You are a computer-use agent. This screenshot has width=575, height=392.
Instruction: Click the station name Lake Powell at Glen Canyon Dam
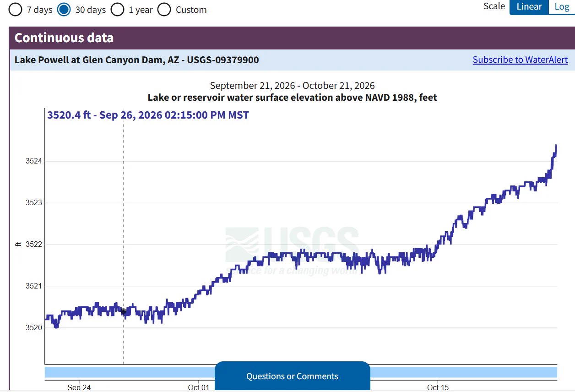coord(136,60)
